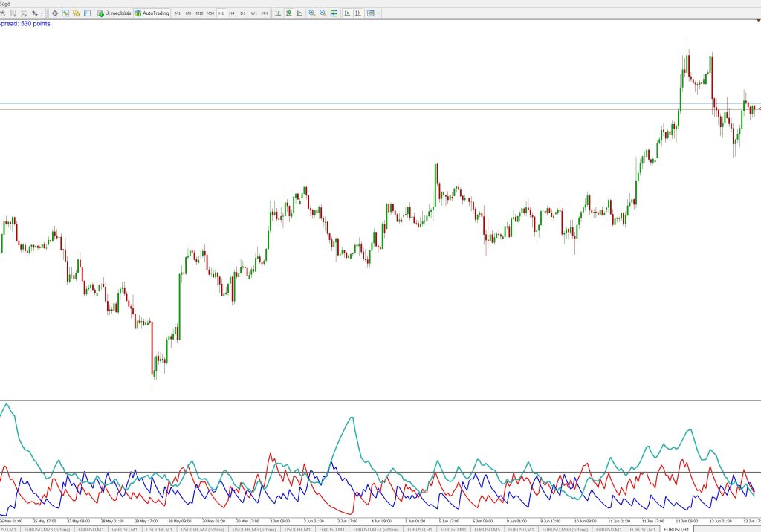The image size is (761, 532).
Task: Click the '30 May 01:00' time axis label
Action: click(213, 521)
